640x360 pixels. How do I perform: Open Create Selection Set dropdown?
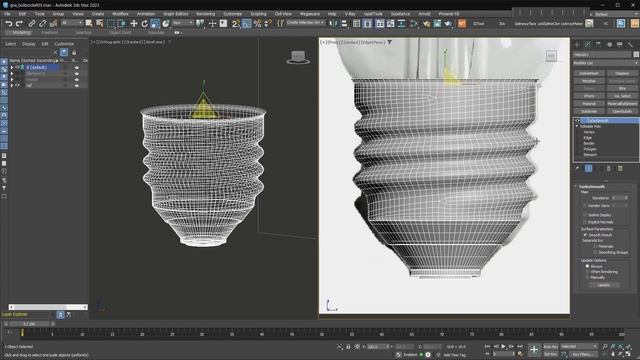point(305,23)
